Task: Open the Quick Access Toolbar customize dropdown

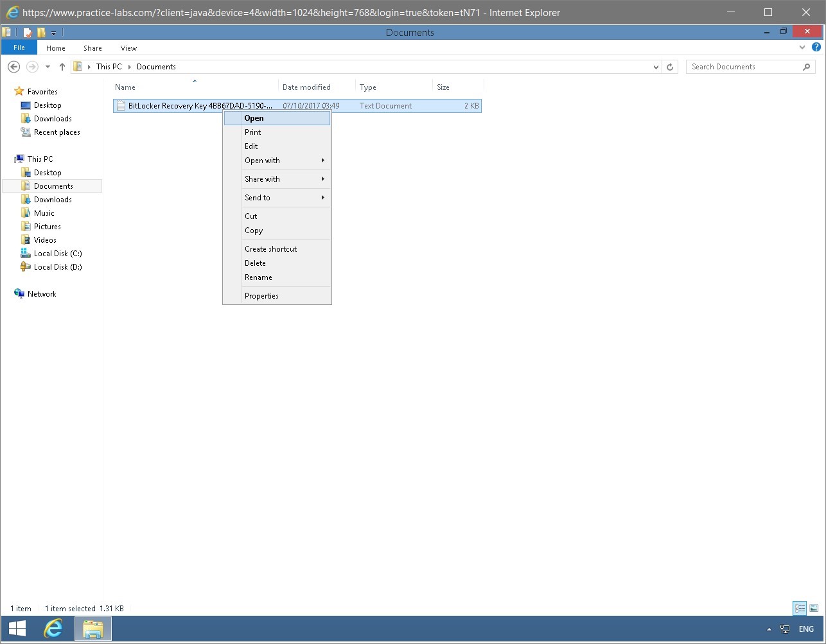Action: (x=53, y=32)
